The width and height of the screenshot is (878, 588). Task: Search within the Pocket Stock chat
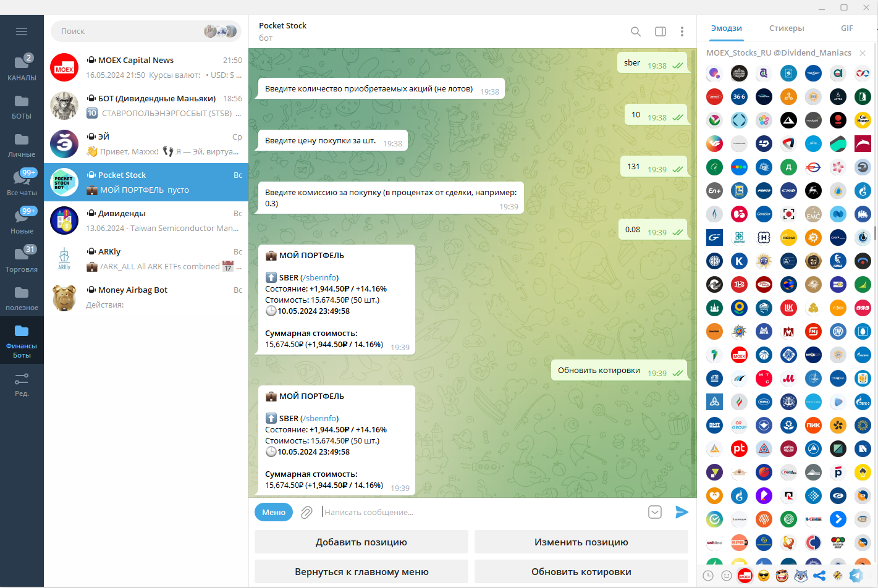tap(636, 31)
